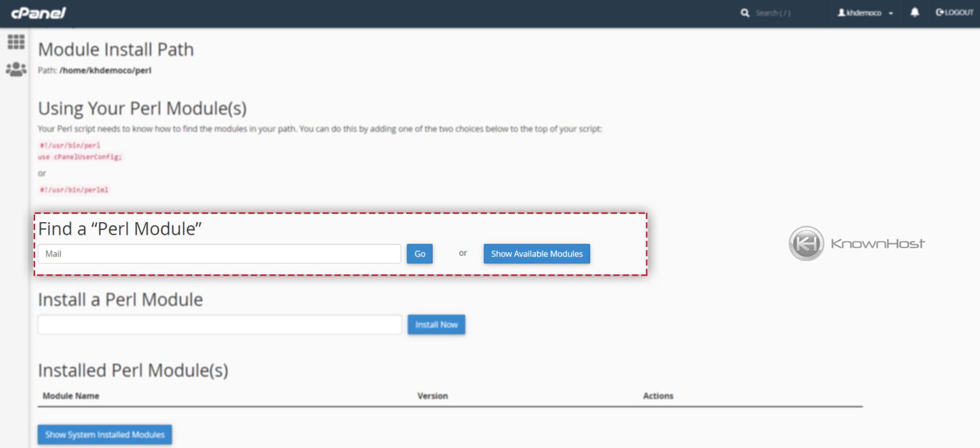Viewport: 980px width, 448px height.
Task: Click the Go button to search modules
Action: coord(419,253)
